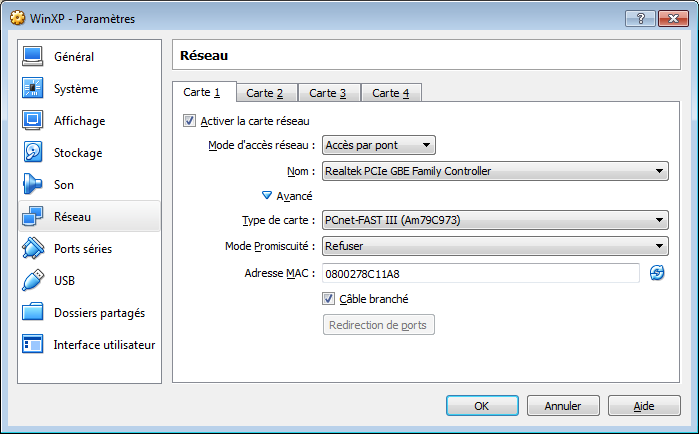This screenshot has height=434, width=699.
Task: Click into the Adresse MAC field
Action: pyautogui.click(x=481, y=273)
